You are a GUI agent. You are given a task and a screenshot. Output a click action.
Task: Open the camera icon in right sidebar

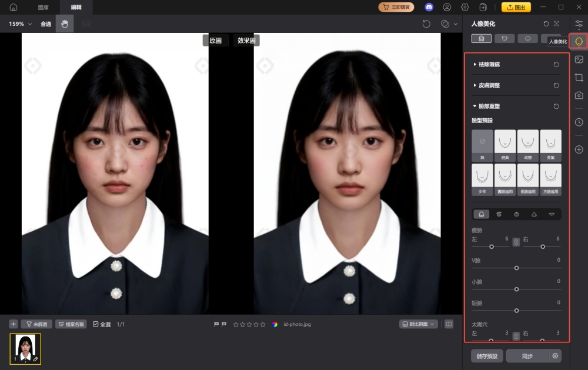tap(579, 95)
